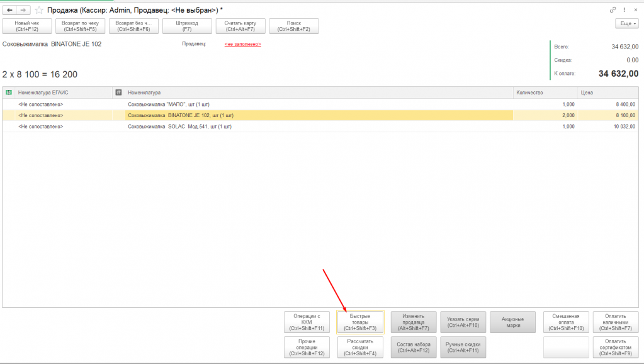
Task: Click the К оплате total 34 632,00
Action: pyautogui.click(x=619, y=74)
